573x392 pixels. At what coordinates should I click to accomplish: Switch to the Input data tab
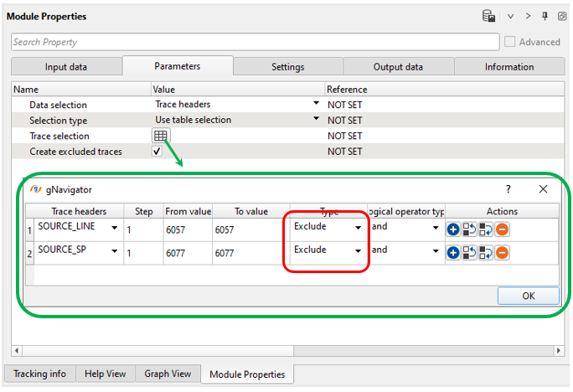66,67
